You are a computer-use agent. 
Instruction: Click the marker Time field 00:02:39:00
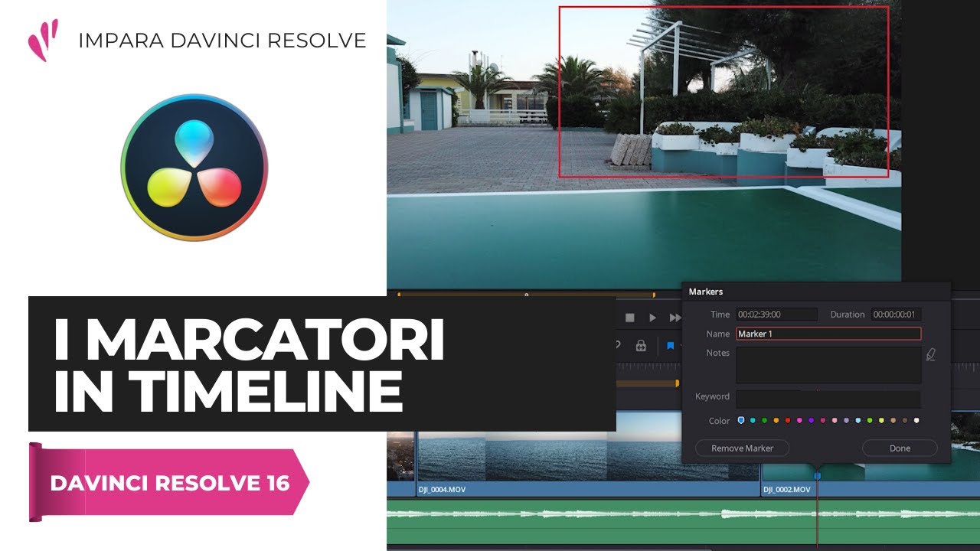click(x=776, y=315)
